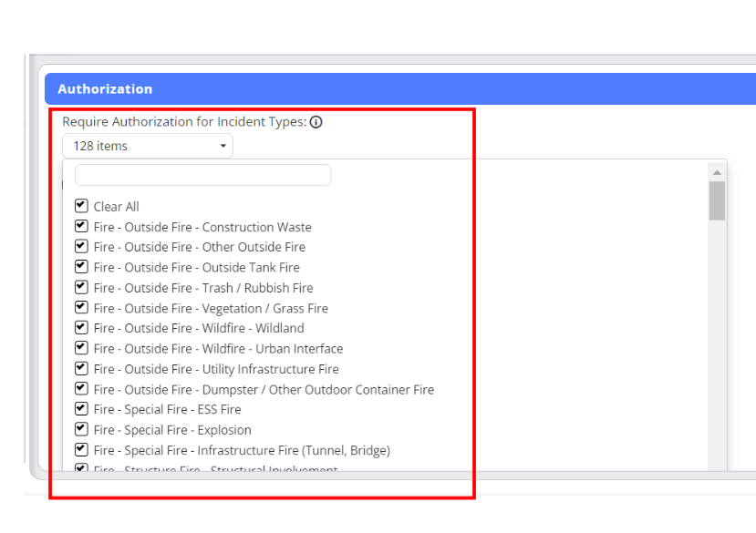Screen dimensions: 756x533
Task: Toggle Special Fire - Explosion checkbox
Action: (81, 429)
